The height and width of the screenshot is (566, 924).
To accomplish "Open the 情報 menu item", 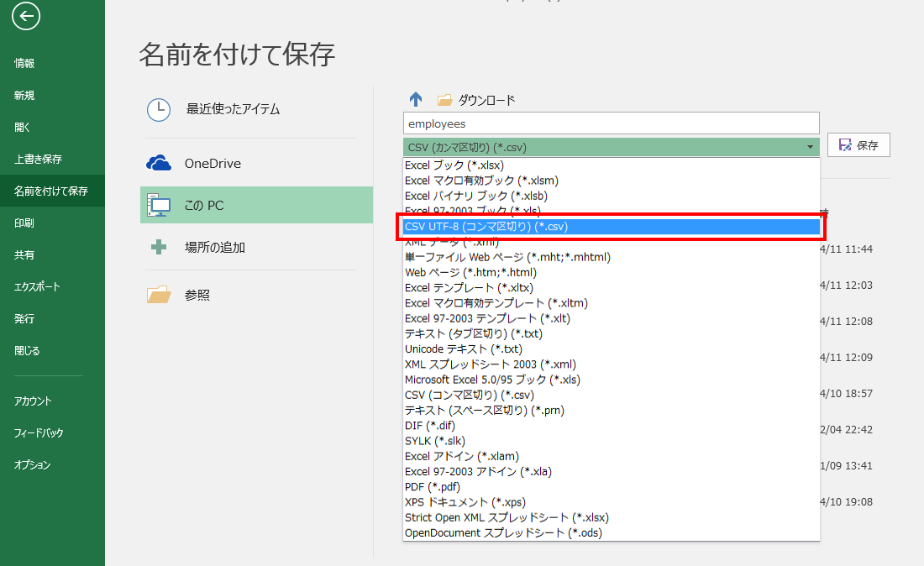I will tap(24, 63).
